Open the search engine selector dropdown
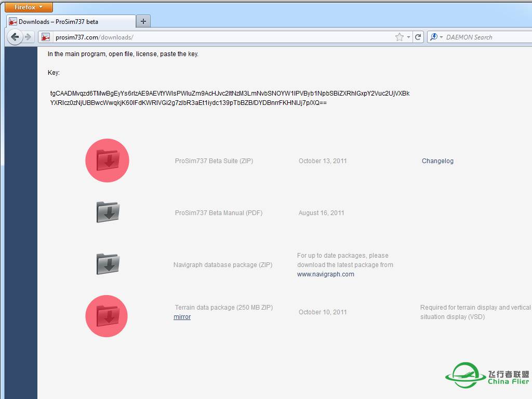This screenshot has height=399, width=532. (436, 37)
